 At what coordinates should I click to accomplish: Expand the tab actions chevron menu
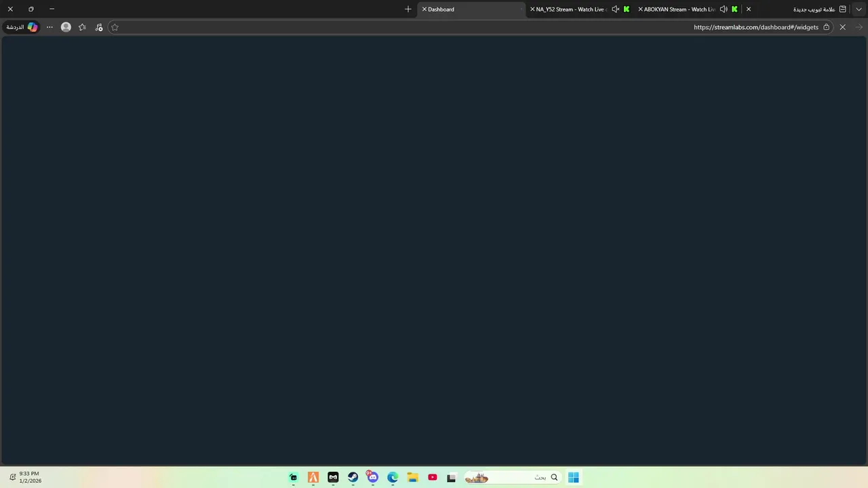[x=859, y=9]
